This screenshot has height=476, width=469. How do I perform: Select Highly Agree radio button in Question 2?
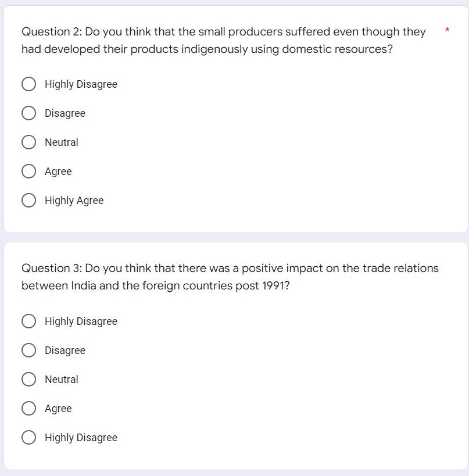29,201
